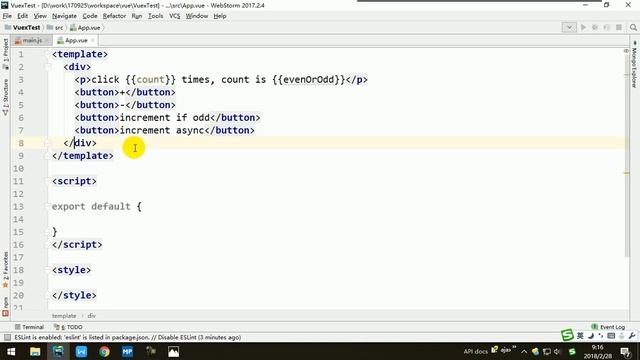Image resolution: width=640 pixels, height=360 pixels.
Task: Toggle tool window buttons via status bar corner icon
Action: click(7, 337)
